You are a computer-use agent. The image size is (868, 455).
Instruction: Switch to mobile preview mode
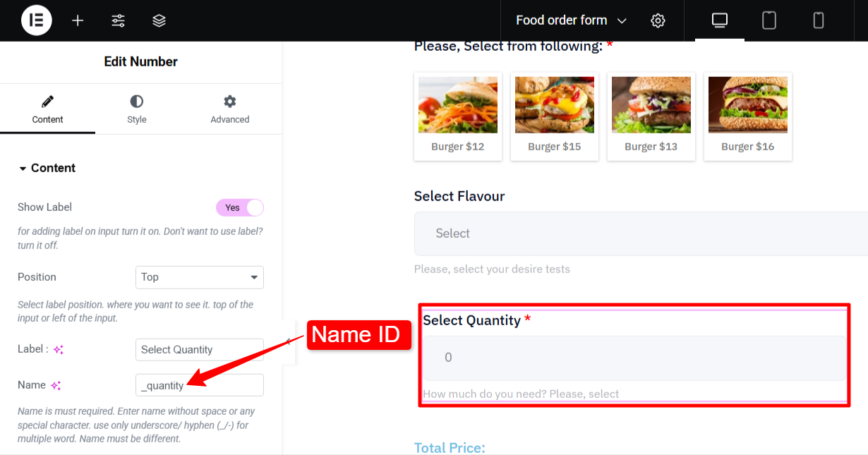[819, 20]
